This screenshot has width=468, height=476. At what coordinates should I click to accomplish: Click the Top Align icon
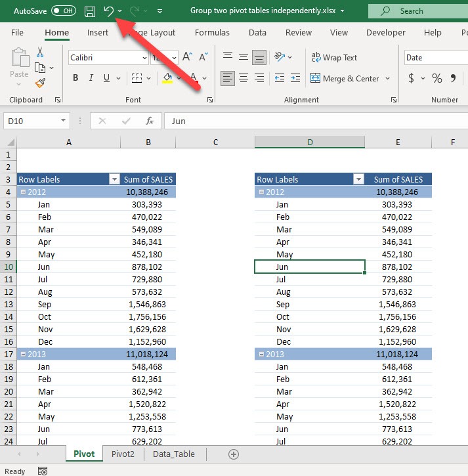point(228,56)
